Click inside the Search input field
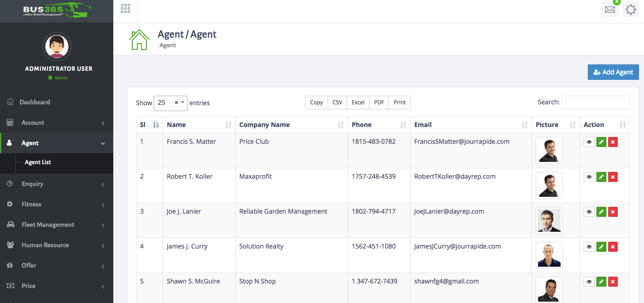This screenshot has width=644, height=303. (x=596, y=102)
